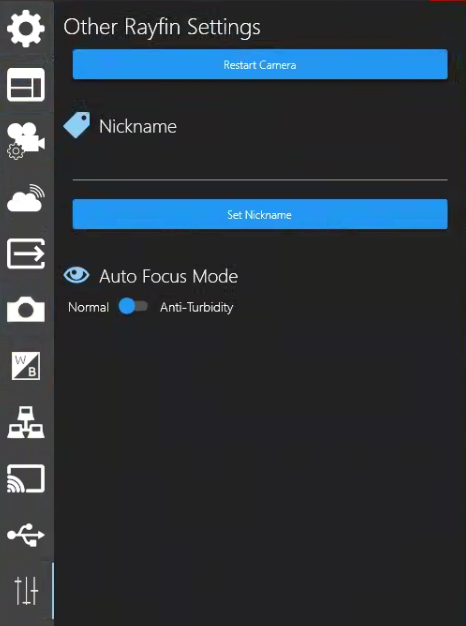Open the cloud streaming icon

coord(26,198)
